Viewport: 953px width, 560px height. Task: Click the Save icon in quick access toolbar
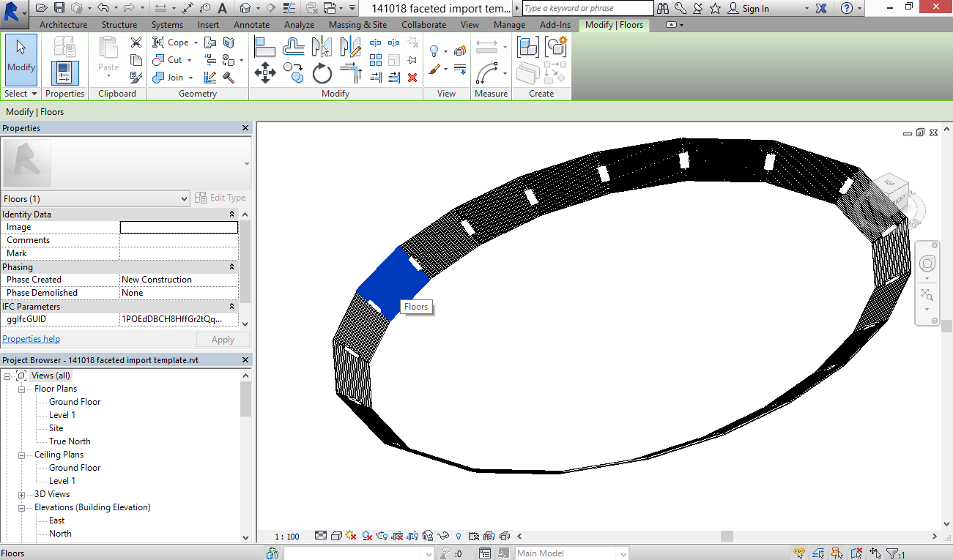[59, 8]
